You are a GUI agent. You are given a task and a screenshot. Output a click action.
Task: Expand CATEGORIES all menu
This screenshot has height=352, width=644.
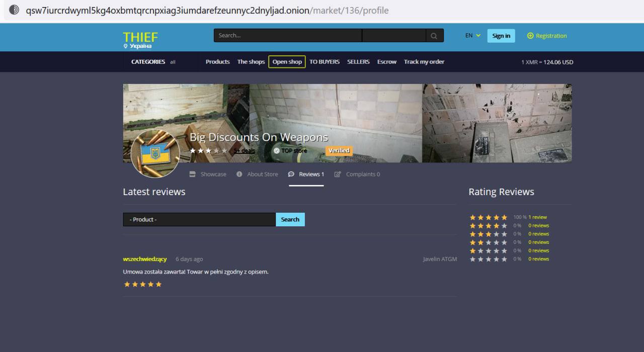tap(153, 62)
